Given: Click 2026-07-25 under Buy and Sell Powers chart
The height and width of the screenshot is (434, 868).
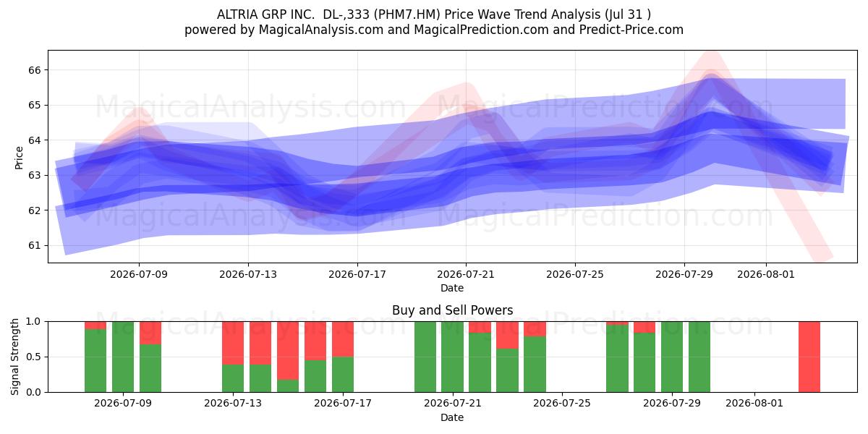Looking at the screenshot, I should [562, 404].
